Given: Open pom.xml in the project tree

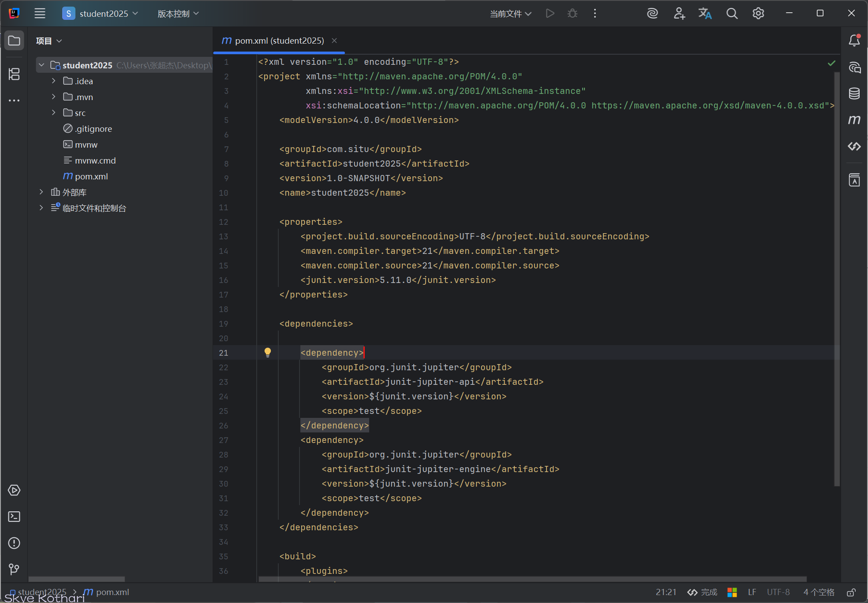Looking at the screenshot, I should pyautogui.click(x=91, y=176).
